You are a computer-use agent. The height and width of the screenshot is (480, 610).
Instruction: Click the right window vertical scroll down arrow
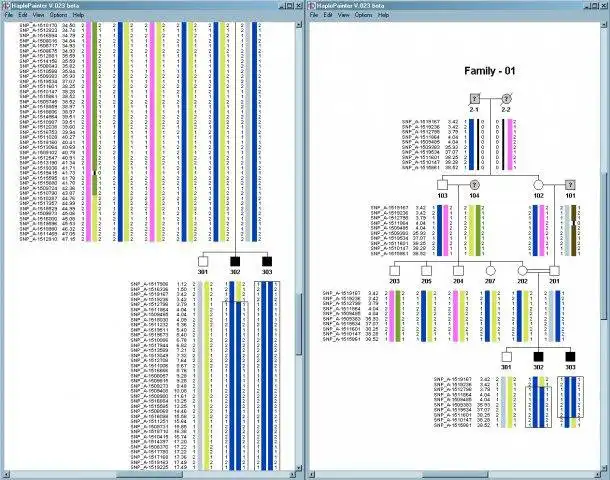606,468
